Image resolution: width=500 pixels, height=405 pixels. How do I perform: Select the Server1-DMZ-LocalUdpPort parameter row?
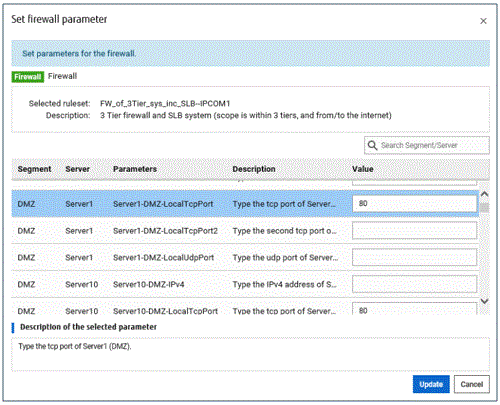(245, 257)
